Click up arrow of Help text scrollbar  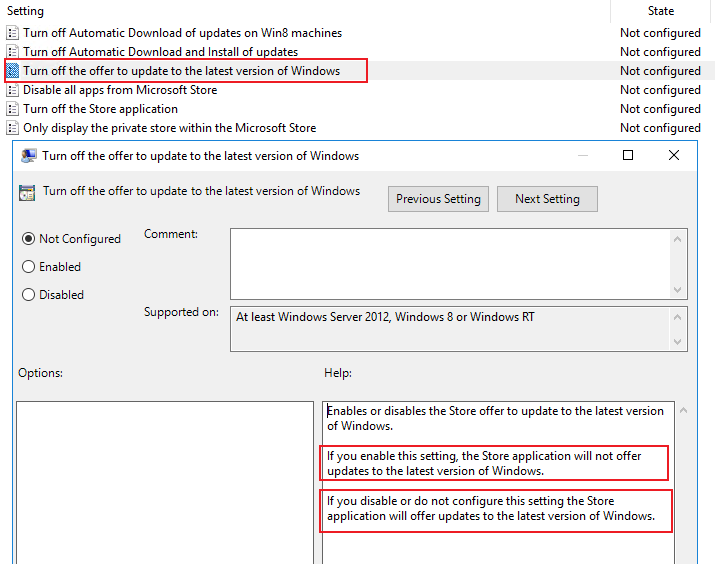coord(684,411)
